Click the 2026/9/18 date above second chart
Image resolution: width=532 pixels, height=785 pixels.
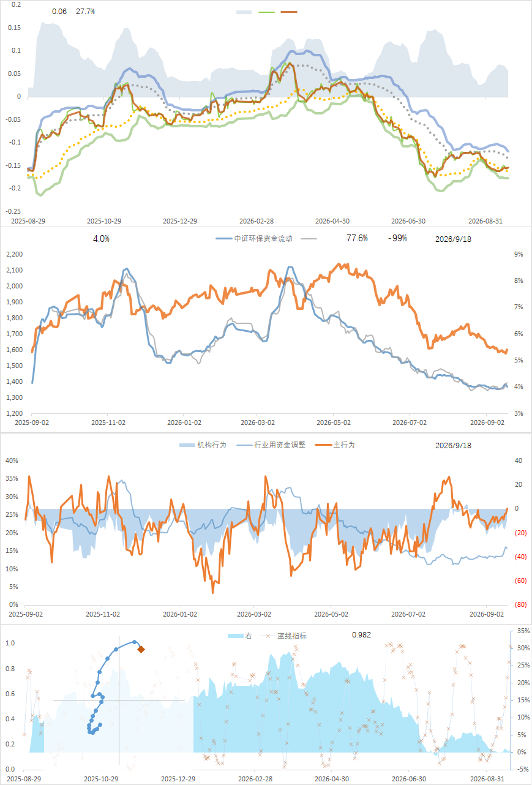454,239
